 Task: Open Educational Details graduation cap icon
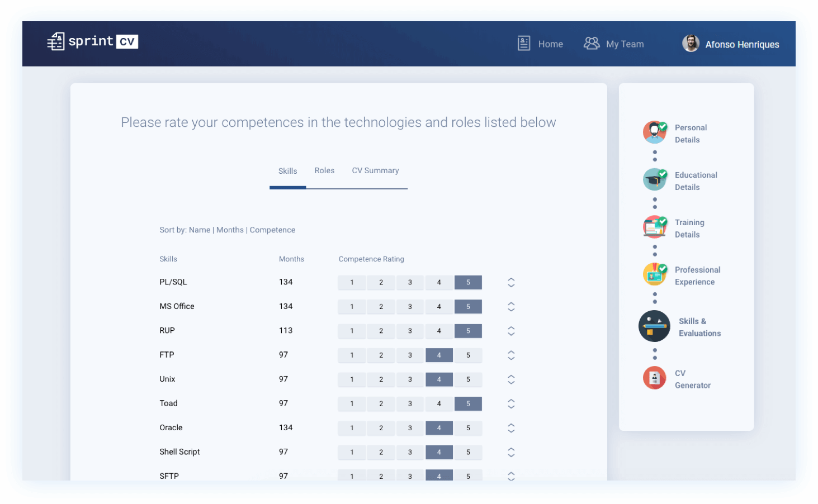[654, 180]
